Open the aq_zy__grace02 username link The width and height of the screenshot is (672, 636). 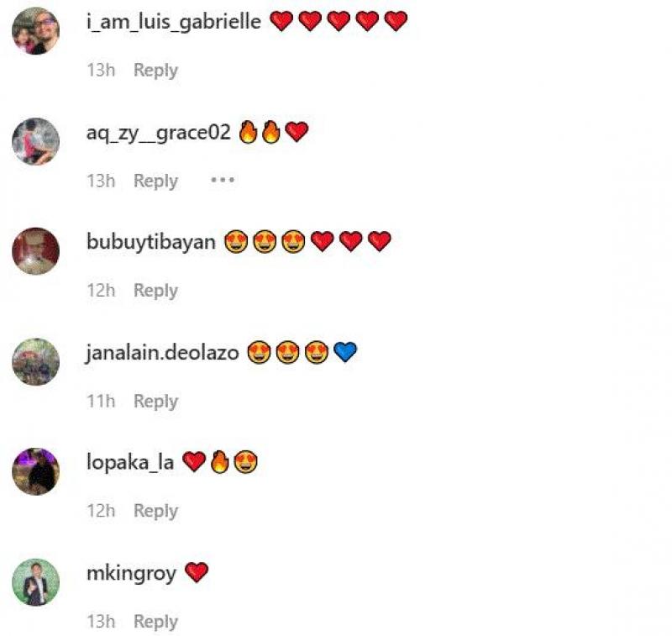point(158,133)
